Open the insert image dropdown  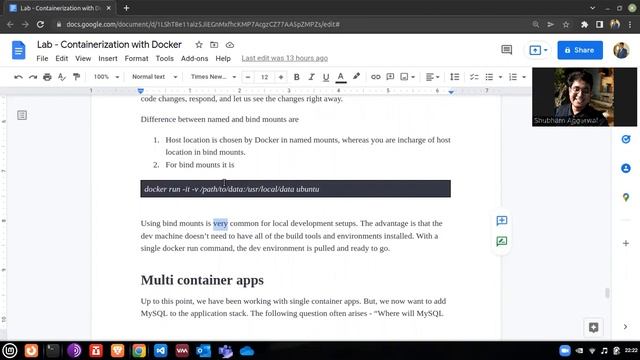(407, 77)
